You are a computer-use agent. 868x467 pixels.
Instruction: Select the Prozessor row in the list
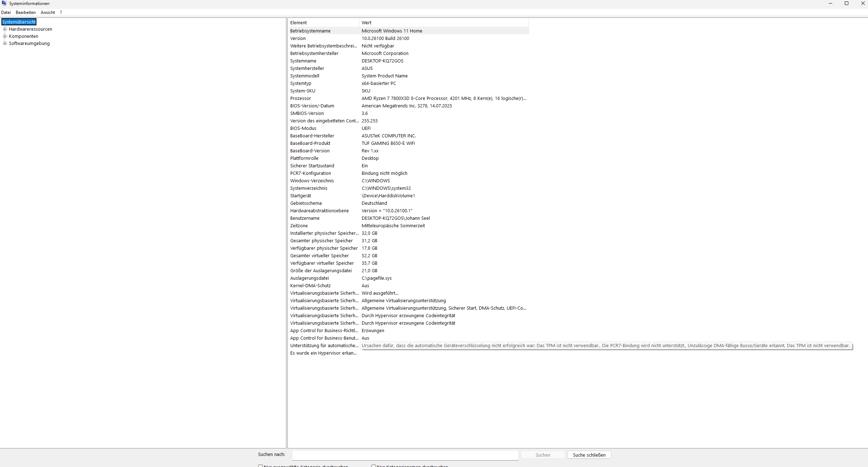coord(301,98)
